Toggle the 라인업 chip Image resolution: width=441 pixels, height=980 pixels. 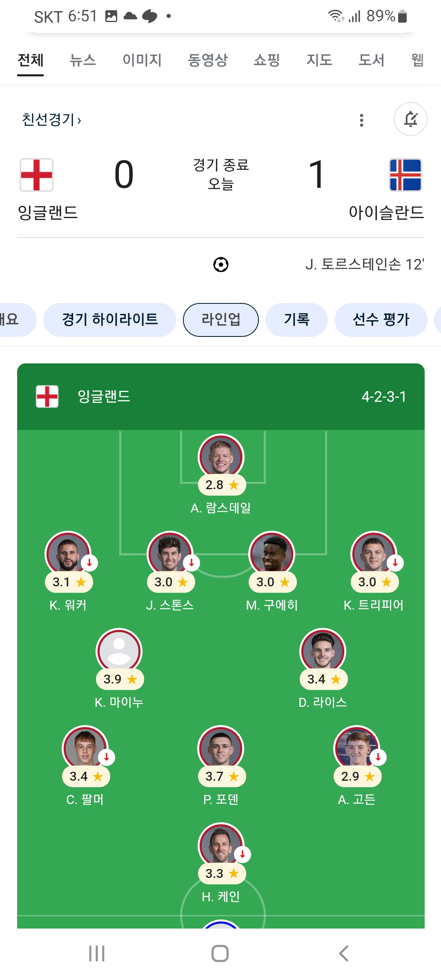(221, 320)
